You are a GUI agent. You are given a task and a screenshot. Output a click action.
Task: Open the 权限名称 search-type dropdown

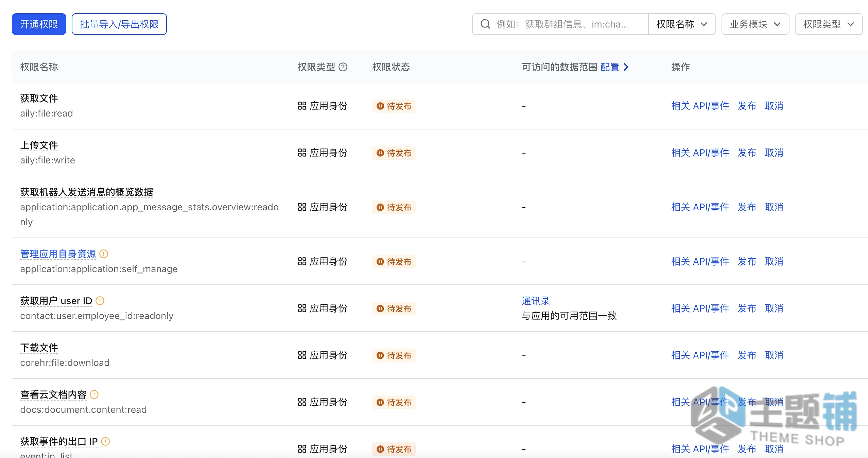click(682, 24)
